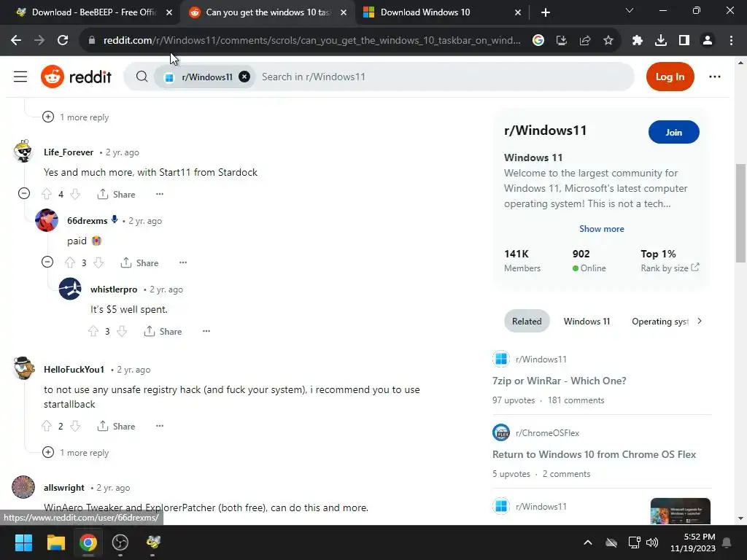Viewport: 747px width, 560px height.
Task: Downvote the 66drexms 'paid' comment
Action: [x=98, y=262]
